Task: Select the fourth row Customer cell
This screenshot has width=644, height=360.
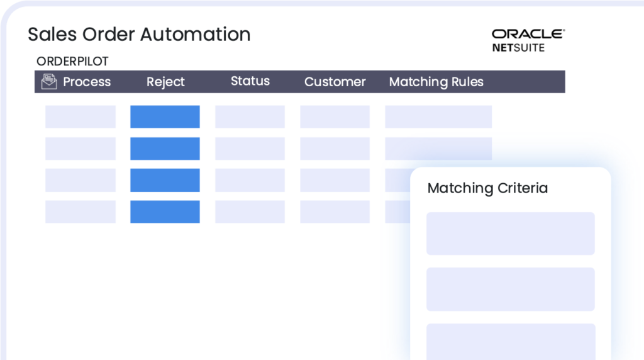Action: pos(335,211)
